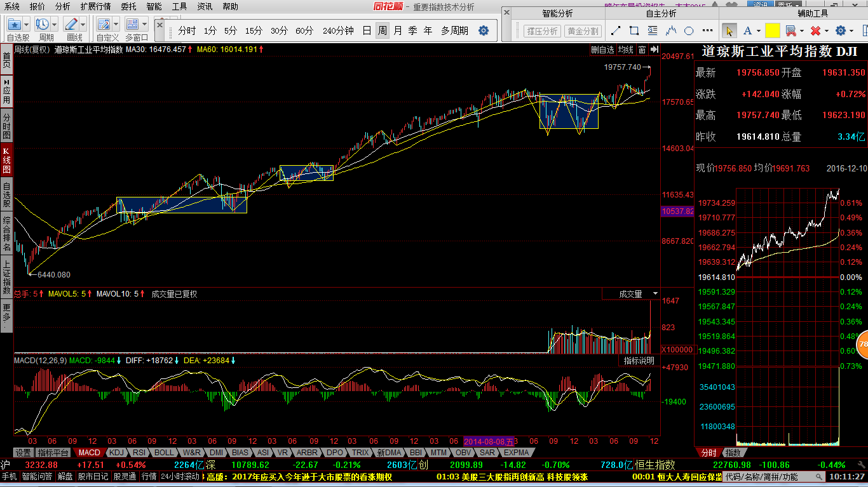
Task: Open the 分时图 sidebar tab
Action: (x=6, y=126)
